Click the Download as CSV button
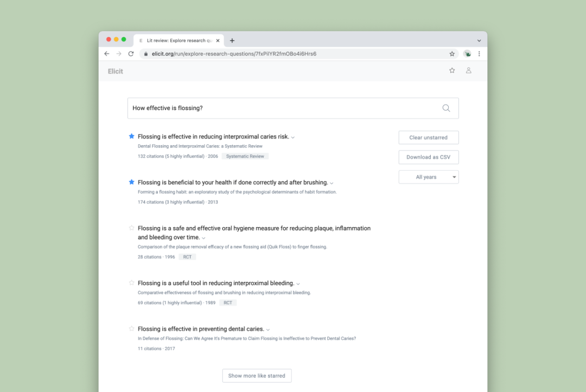Screen dimensions: 586x392 [x=428, y=157]
